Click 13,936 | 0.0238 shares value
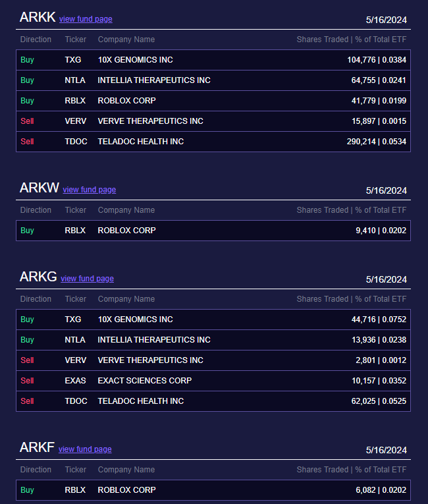This screenshot has width=428, height=504. point(379,340)
